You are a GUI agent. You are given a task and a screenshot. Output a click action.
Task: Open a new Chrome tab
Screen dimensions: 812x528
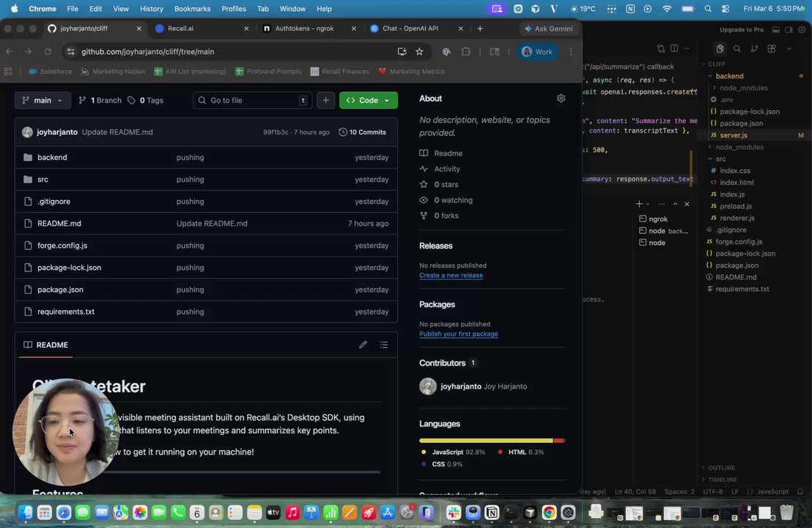point(480,29)
